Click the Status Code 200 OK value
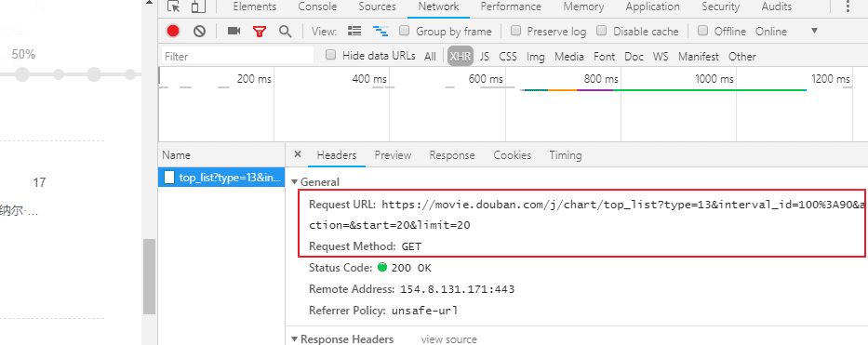This screenshot has width=868, height=345. pyautogui.click(x=411, y=268)
